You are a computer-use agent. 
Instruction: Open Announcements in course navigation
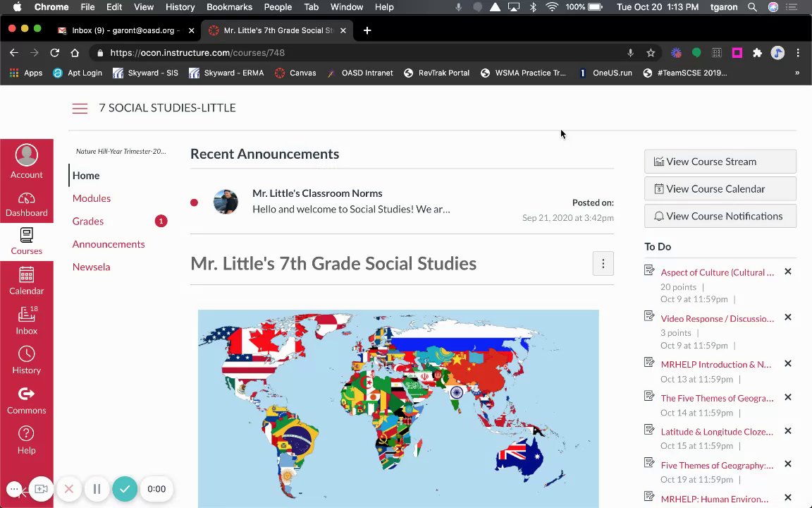point(109,244)
